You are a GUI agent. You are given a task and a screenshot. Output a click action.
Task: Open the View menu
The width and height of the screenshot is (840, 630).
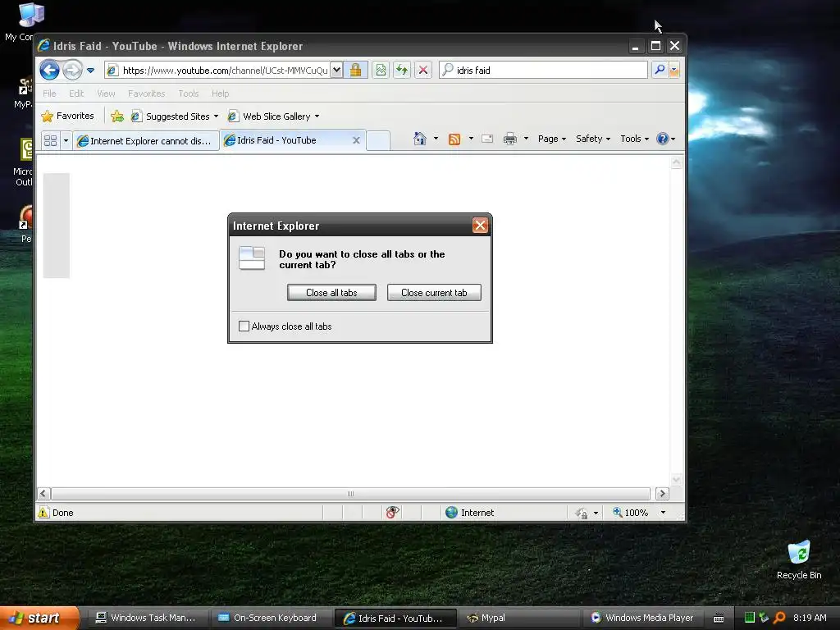(x=106, y=94)
